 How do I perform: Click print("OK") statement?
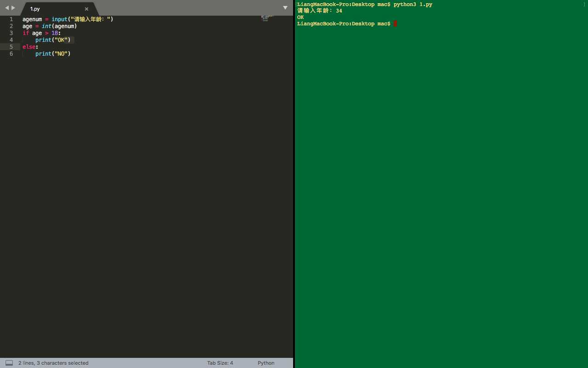(53, 40)
